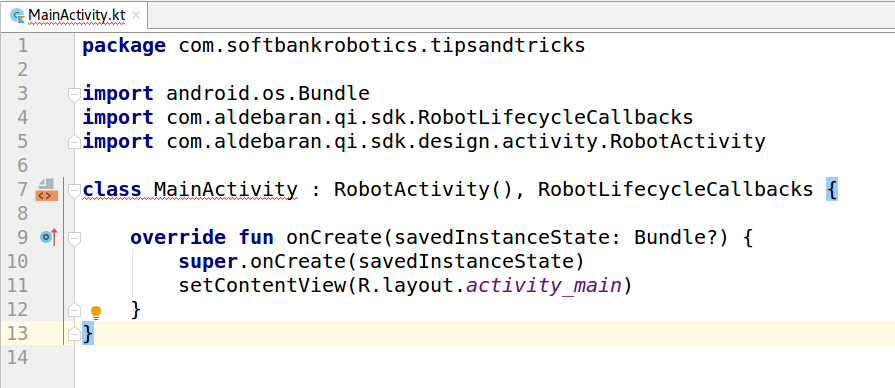Click the 'override' keyword on line 9
Screen dimensions: 895x388
178,237
